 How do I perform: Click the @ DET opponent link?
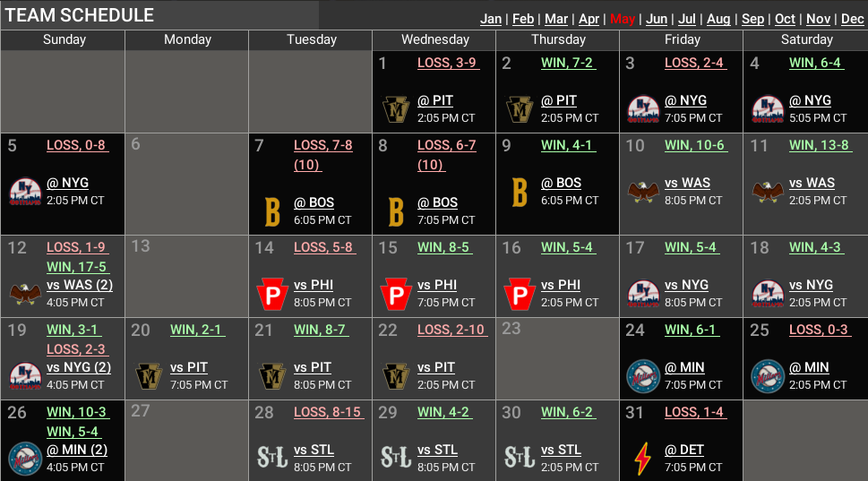684,450
